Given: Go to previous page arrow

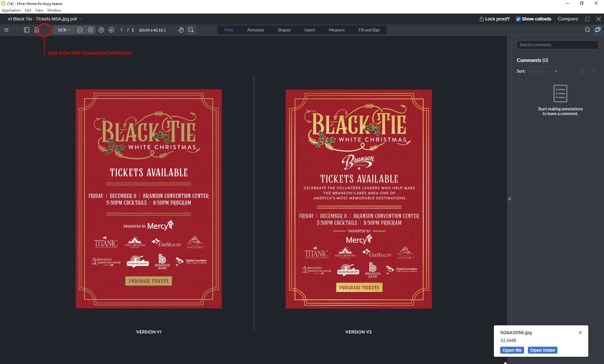Looking at the screenshot, I should pos(101,30).
